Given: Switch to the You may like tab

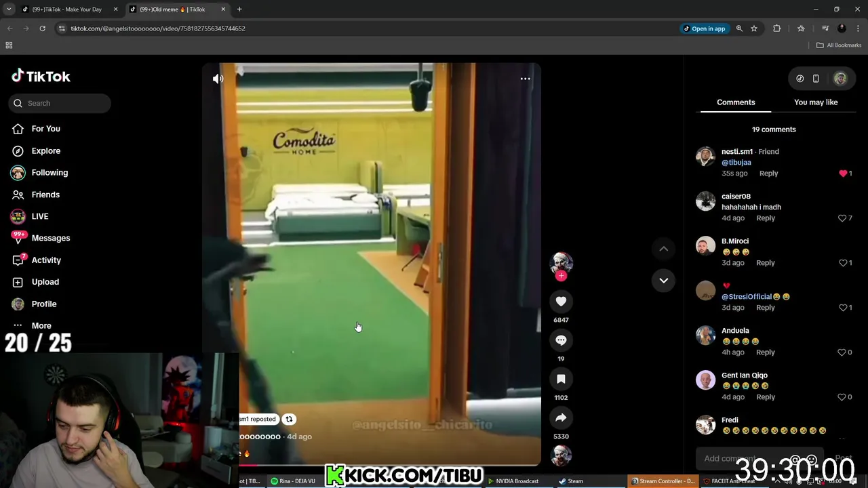Looking at the screenshot, I should click(816, 102).
